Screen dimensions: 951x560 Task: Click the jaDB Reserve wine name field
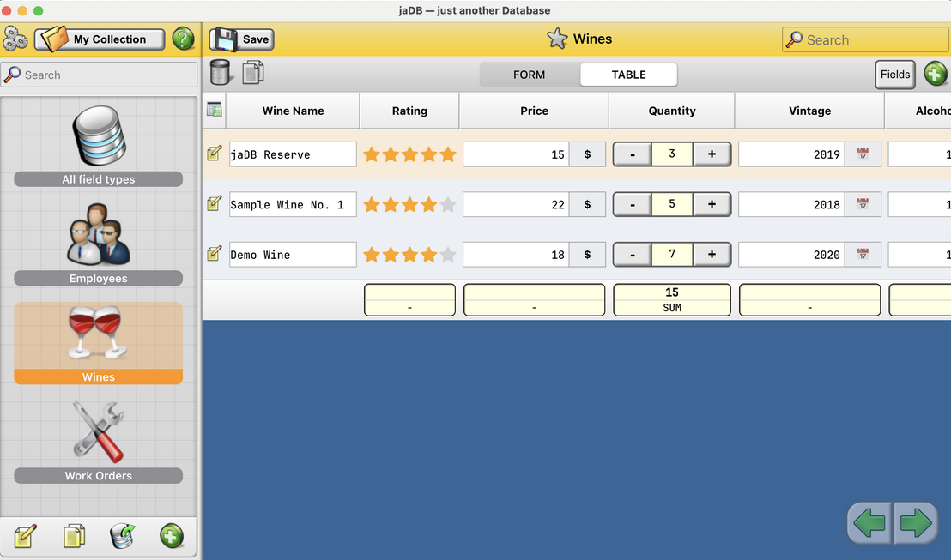click(293, 154)
